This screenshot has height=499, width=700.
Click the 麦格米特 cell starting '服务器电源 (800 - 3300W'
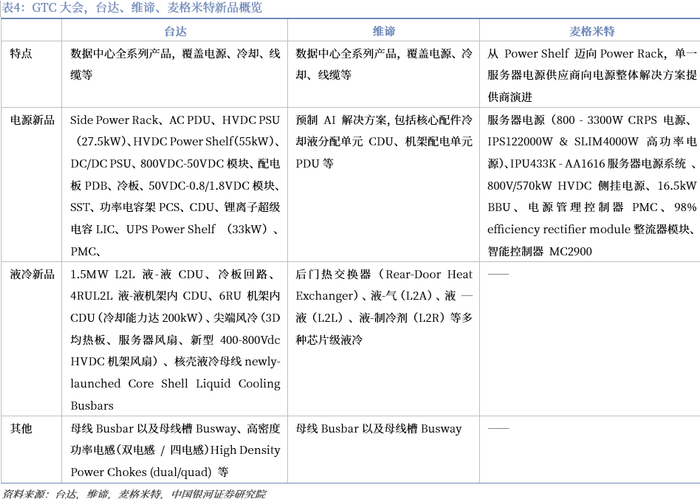[x=592, y=186]
